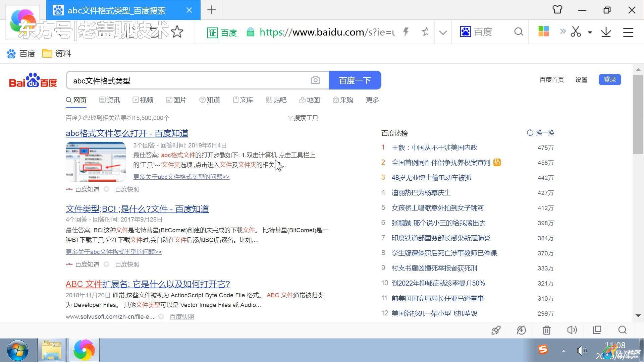This screenshot has height=362, width=644.
Task: Expand the 更多 search categories
Action: tap(372, 100)
